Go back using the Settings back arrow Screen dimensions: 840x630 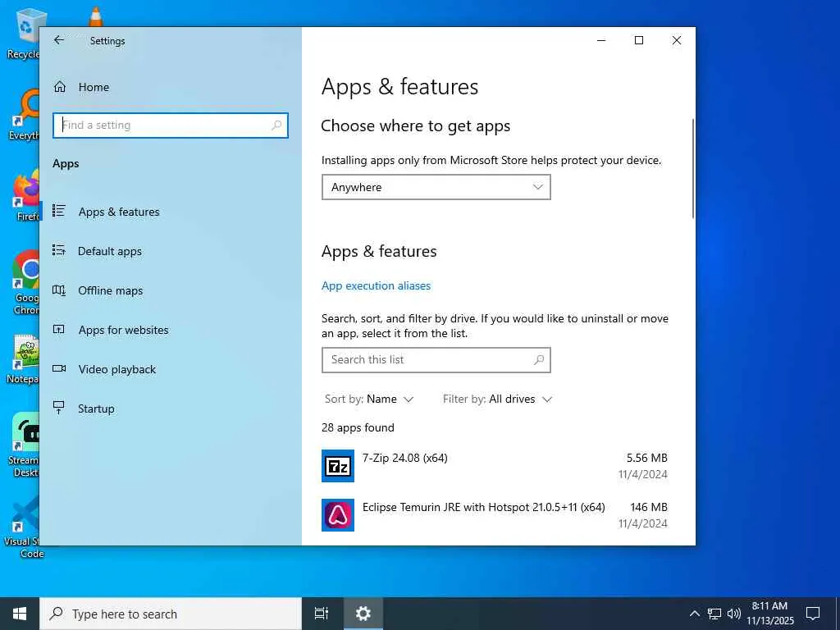click(59, 40)
